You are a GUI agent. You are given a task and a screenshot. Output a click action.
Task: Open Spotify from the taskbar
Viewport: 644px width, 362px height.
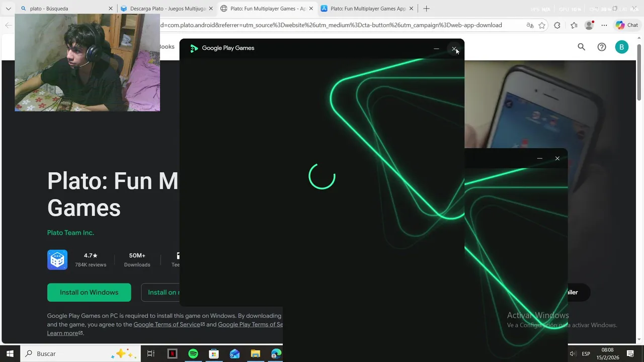[193, 353]
